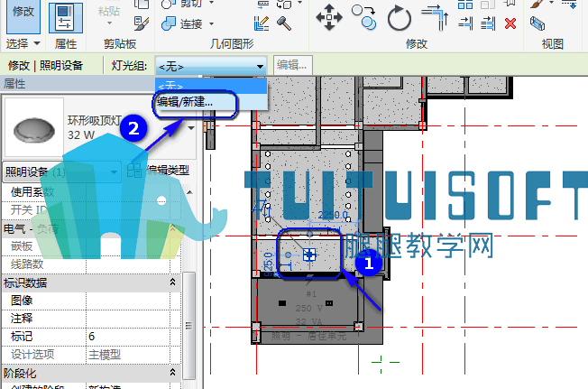This screenshot has width=588, height=389.
Task: Click the pencil-and-lines icon beside the hammer
Action: coord(261,23)
